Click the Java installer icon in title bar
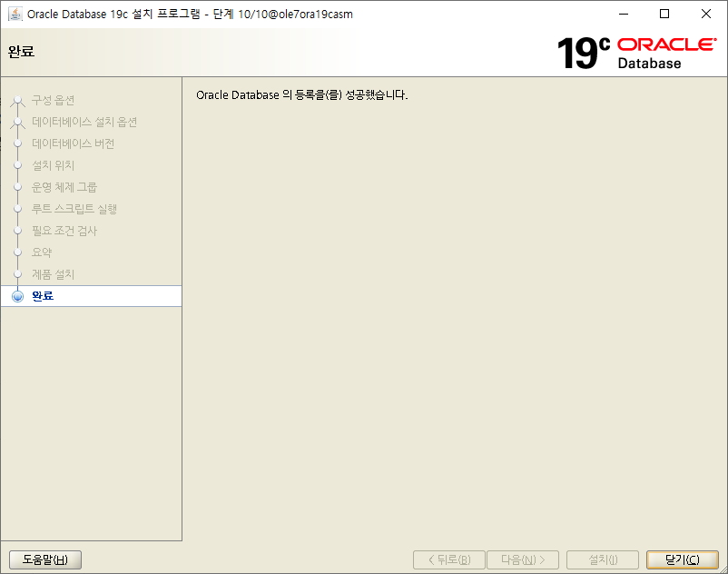This screenshot has width=728, height=574. (15, 14)
